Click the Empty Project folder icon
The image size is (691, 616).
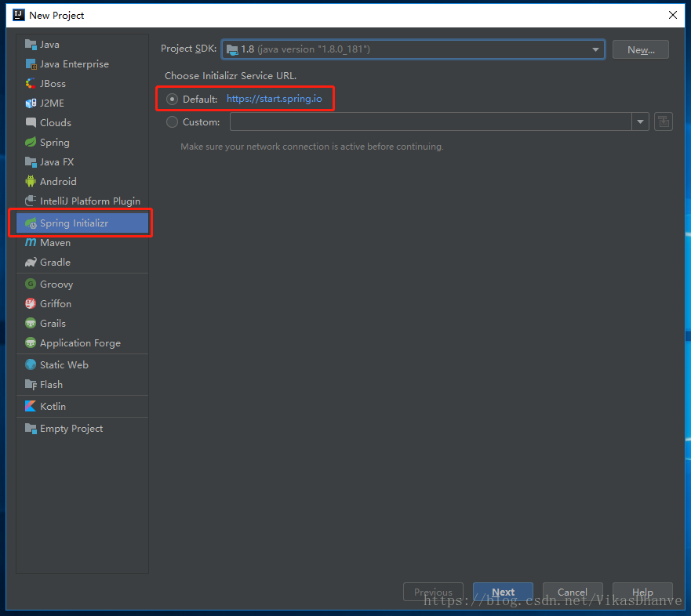pos(31,429)
